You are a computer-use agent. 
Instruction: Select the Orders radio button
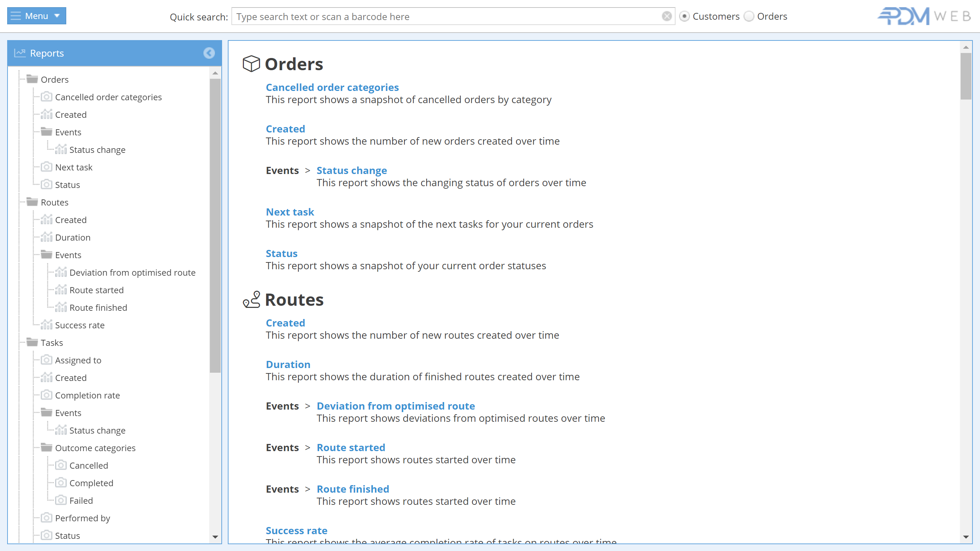[x=749, y=16]
